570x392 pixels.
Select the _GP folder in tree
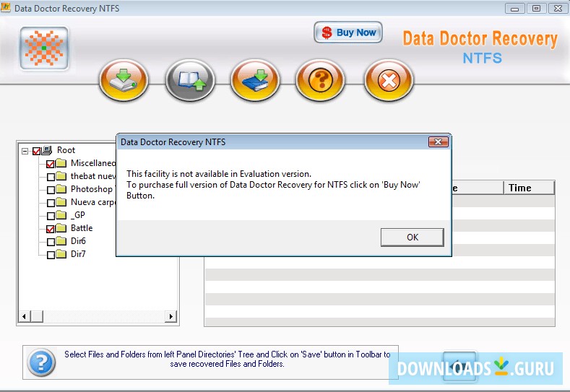78,215
